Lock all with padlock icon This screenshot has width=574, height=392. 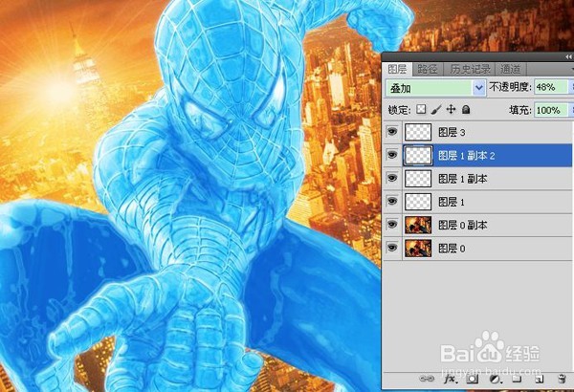(466, 109)
